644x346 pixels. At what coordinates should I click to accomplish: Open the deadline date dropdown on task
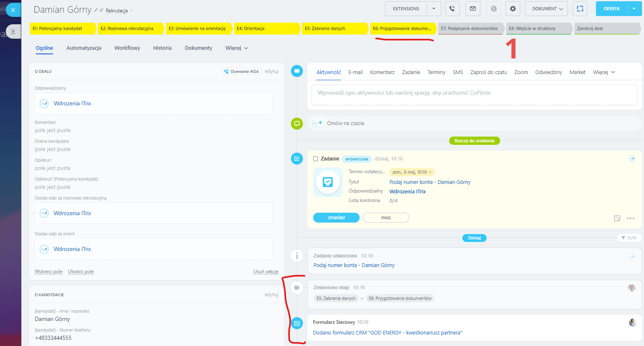[x=412, y=172]
